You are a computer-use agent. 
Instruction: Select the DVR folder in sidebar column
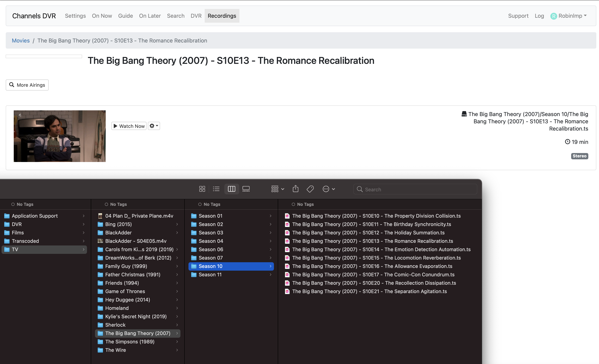(x=17, y=224)
